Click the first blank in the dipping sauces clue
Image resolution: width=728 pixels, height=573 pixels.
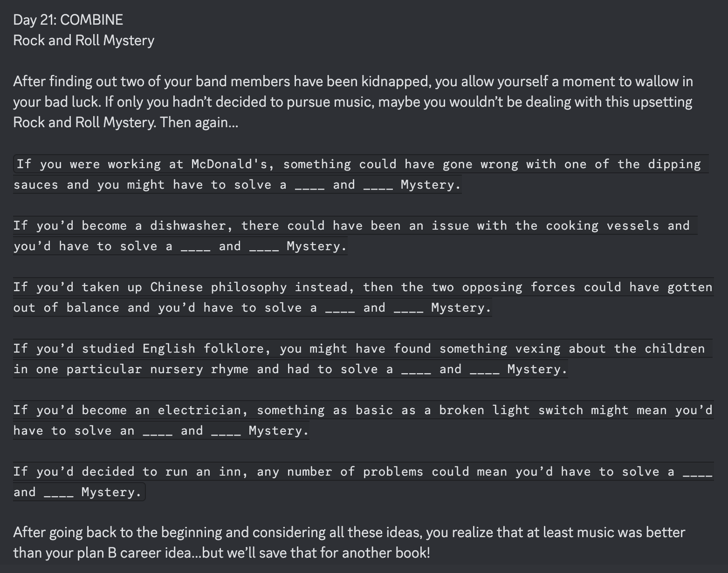tap(309, 185)
